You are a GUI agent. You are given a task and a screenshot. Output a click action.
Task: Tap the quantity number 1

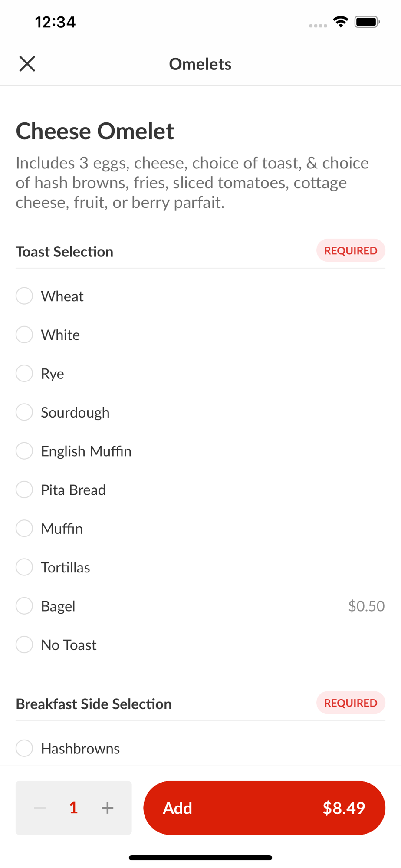click(x=73, y=808)
